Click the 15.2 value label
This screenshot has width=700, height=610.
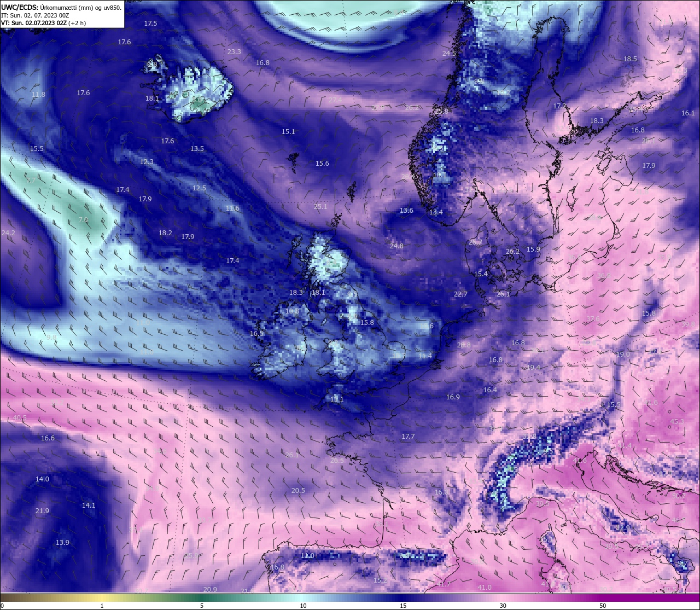point(380,580)
